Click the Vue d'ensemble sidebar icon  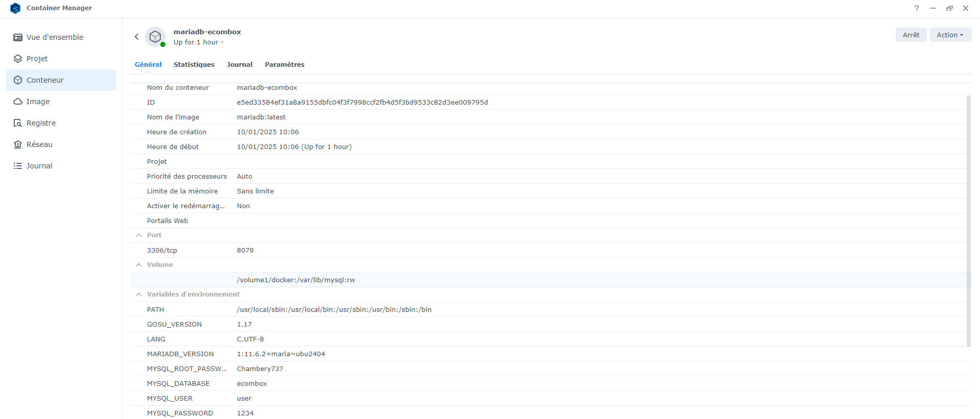pos(18,37)
